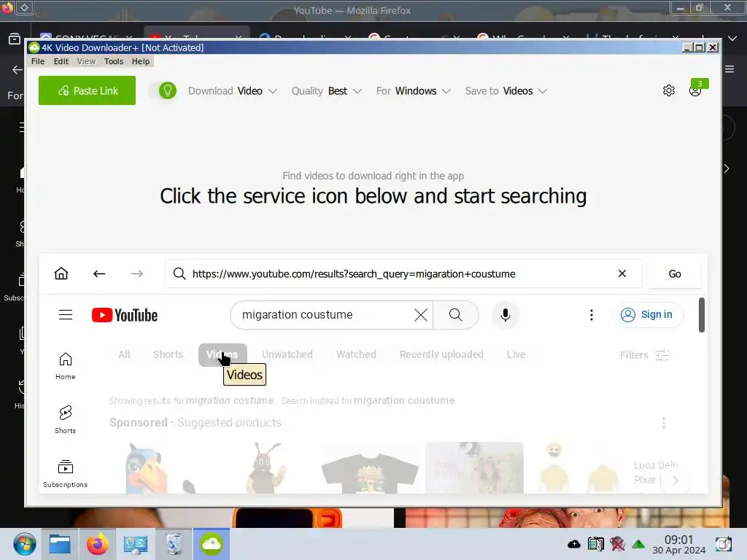
Task: Click the in-app browser vertical scrollbar
Action: click(701, 315)
